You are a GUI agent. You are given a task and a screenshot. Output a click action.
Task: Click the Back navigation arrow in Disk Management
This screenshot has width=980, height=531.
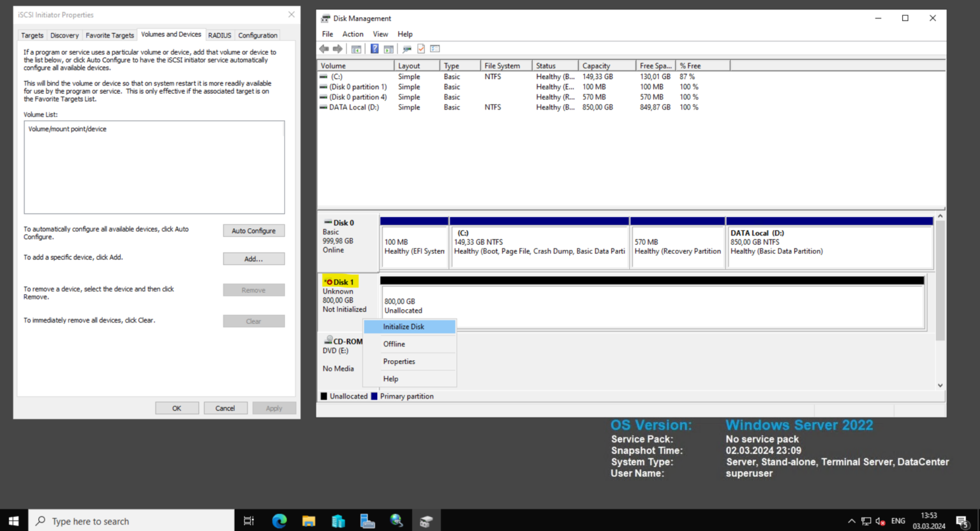coord(323,48)
